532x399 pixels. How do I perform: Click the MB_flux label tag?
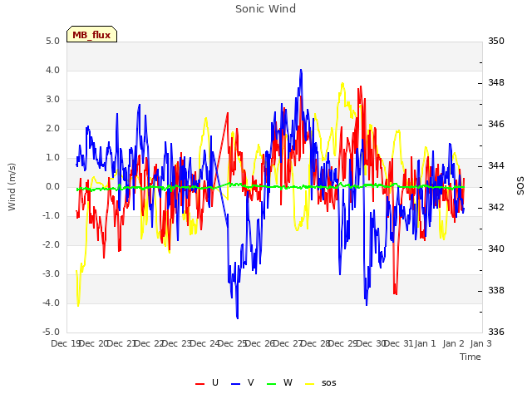point(91,34)
